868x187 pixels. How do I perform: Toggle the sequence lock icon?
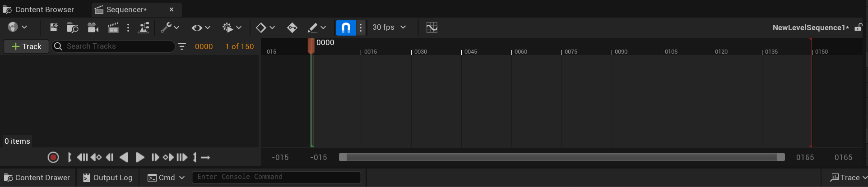(x=858, y=27)
